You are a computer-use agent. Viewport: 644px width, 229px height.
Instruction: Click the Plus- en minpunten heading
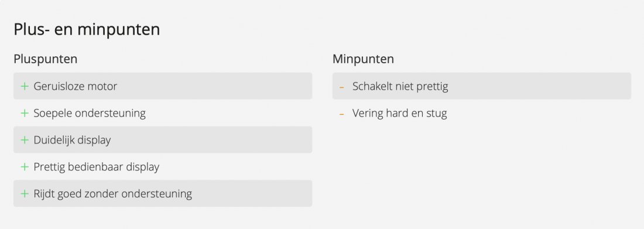pos(87,30)
